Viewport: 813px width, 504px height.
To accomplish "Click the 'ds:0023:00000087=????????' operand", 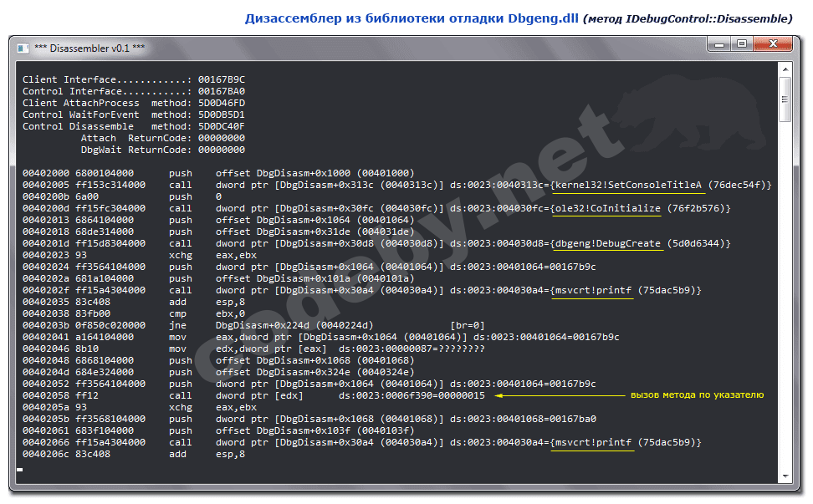I will click(412, 349).
